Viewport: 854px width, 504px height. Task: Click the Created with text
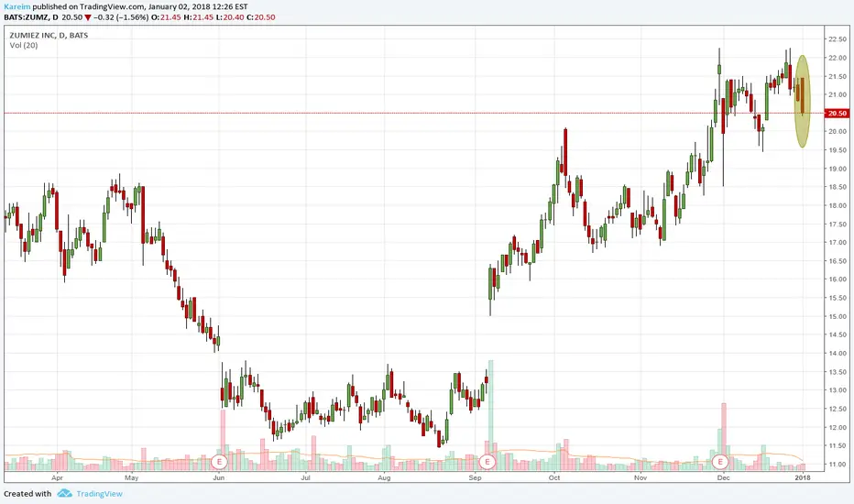(x=27, y=494)
